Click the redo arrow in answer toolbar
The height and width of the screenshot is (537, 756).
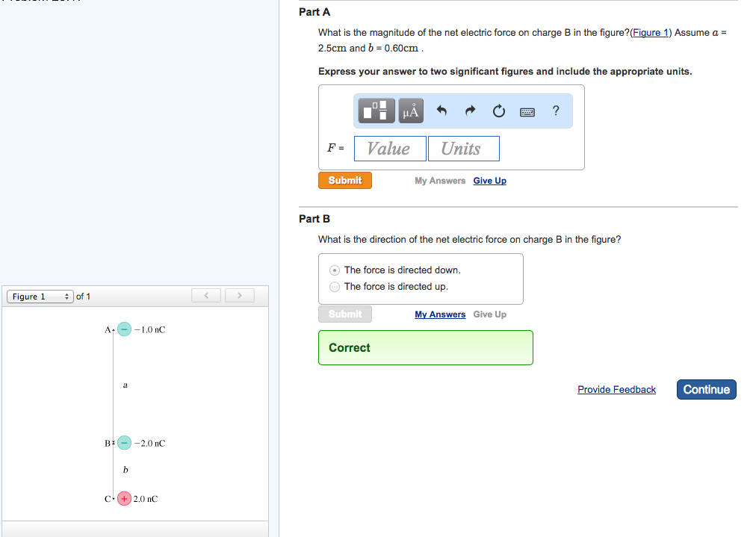(470, 111)
